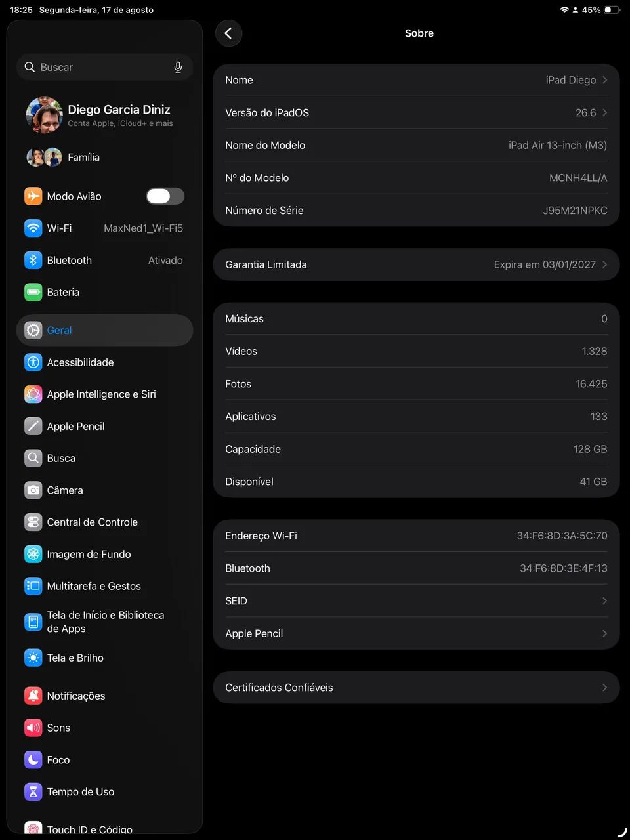This screenshot has height=840, width=630.
Task: Expand Versão do iPadOS chevron
Action: click(x=604, y=113)
